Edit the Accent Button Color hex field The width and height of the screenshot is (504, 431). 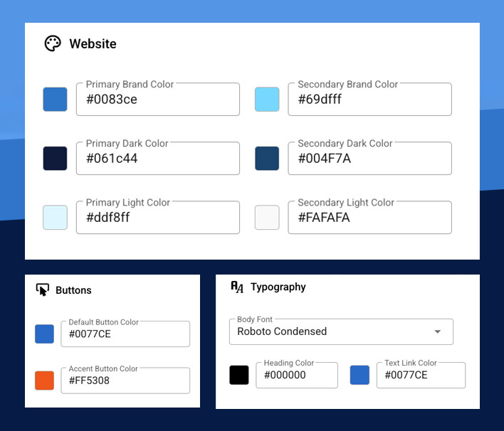coord(125,381)
